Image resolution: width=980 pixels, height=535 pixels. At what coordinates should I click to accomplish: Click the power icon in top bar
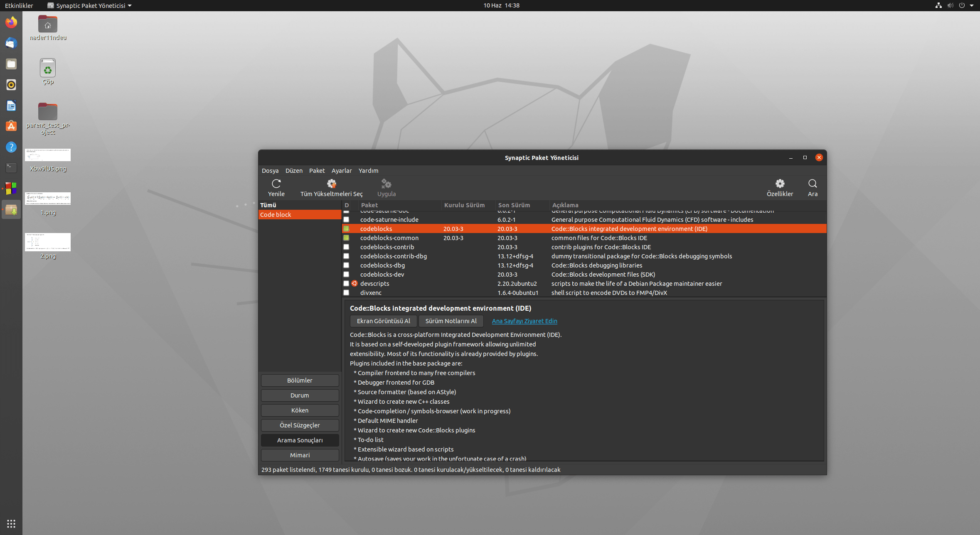pos(962,5)
